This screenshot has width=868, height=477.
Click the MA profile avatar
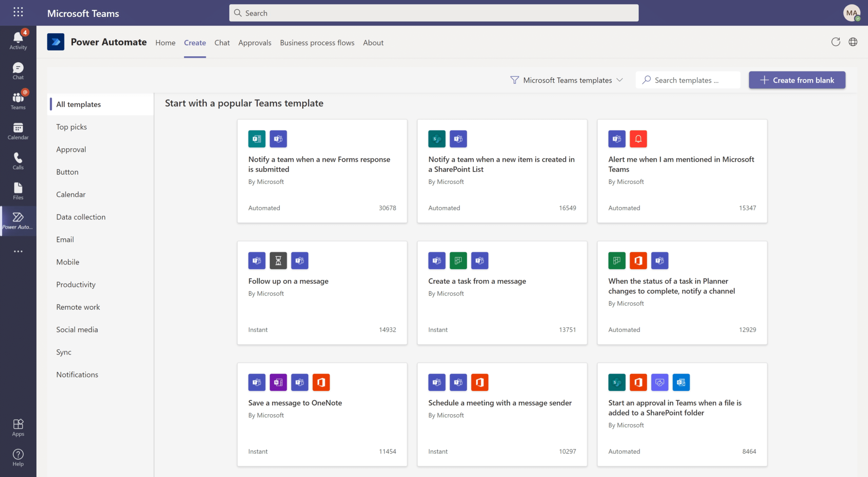852,13
